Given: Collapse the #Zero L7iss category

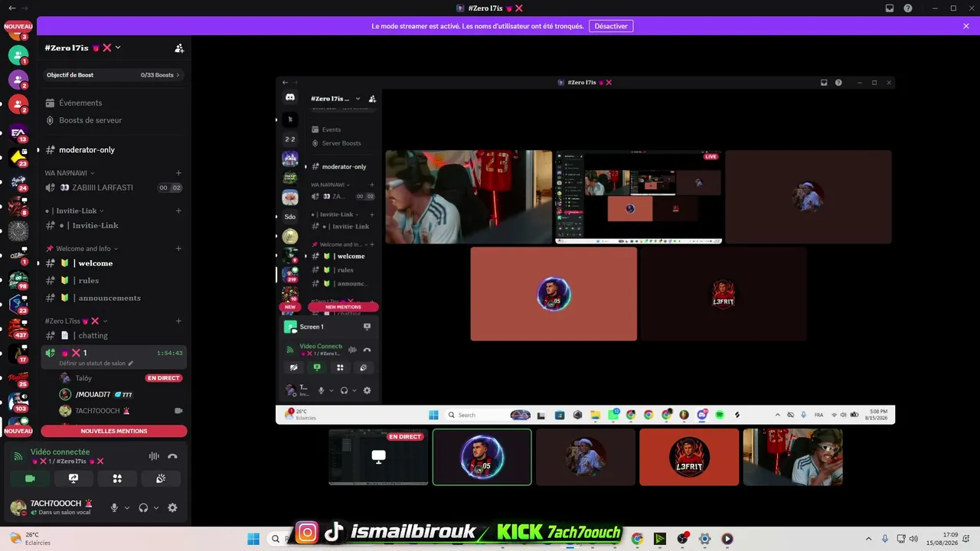Looking at the screenshot, I should [77, 321].
